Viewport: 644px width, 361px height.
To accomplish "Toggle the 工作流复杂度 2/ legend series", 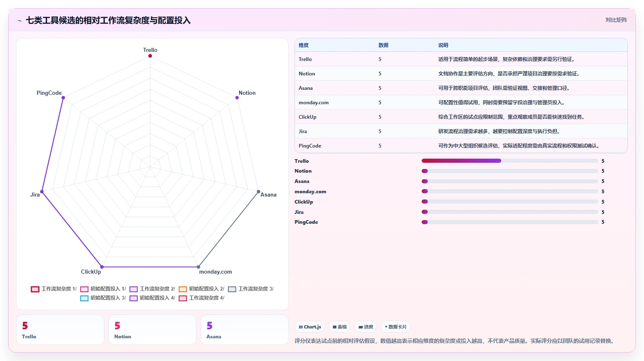I will tap(152, 289).
